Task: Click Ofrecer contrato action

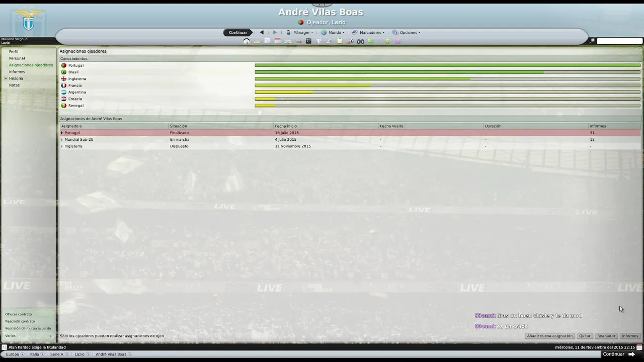Action: 18,314
